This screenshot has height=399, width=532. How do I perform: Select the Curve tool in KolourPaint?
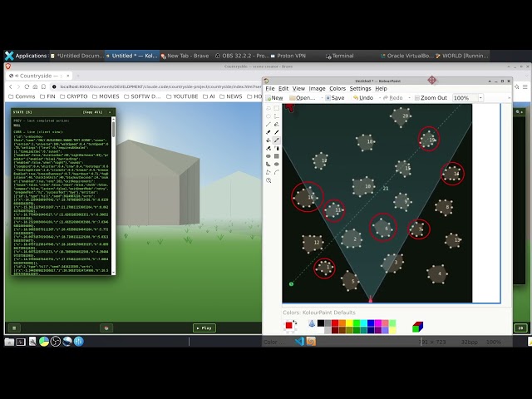[x=277, y=172]
